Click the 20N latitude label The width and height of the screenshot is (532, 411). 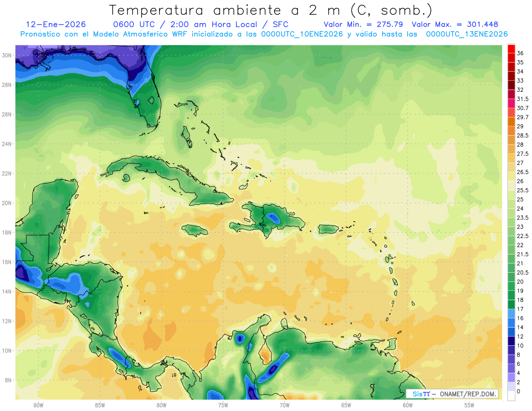(x=7, y=203)
